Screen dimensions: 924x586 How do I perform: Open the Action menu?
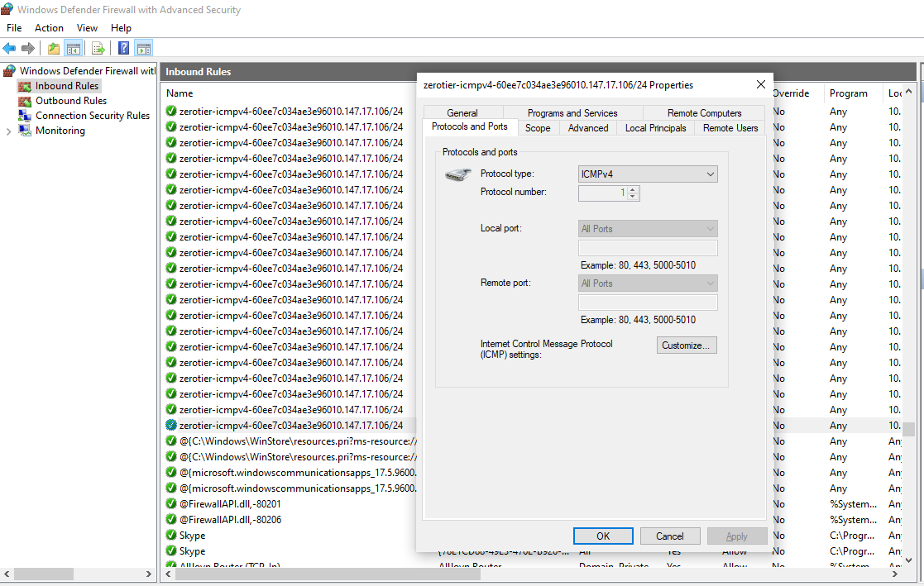pos(49,28)
